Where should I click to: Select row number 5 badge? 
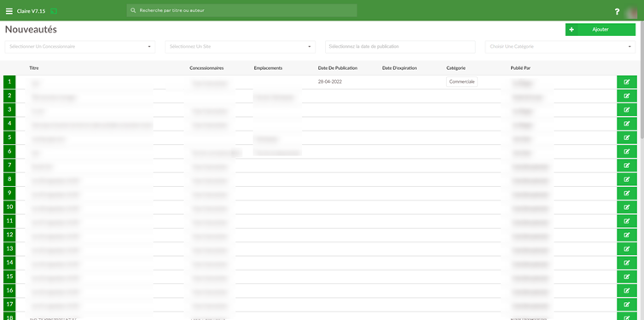9,137
